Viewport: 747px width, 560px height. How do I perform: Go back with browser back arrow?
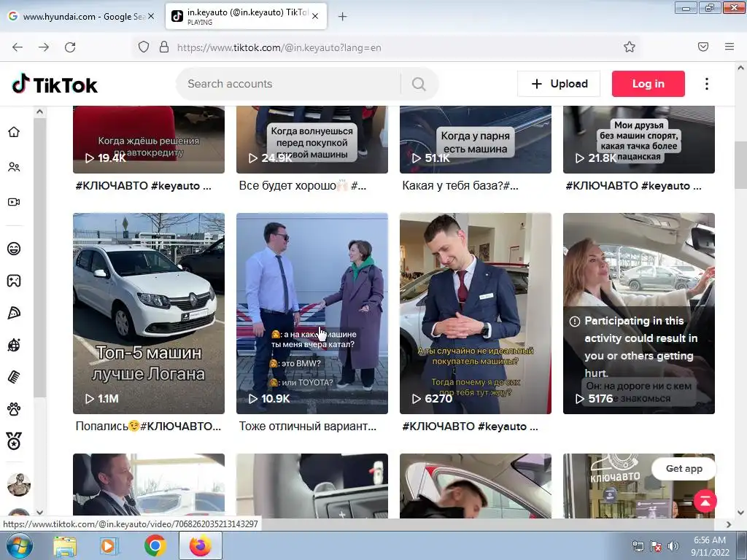point(18,47)
